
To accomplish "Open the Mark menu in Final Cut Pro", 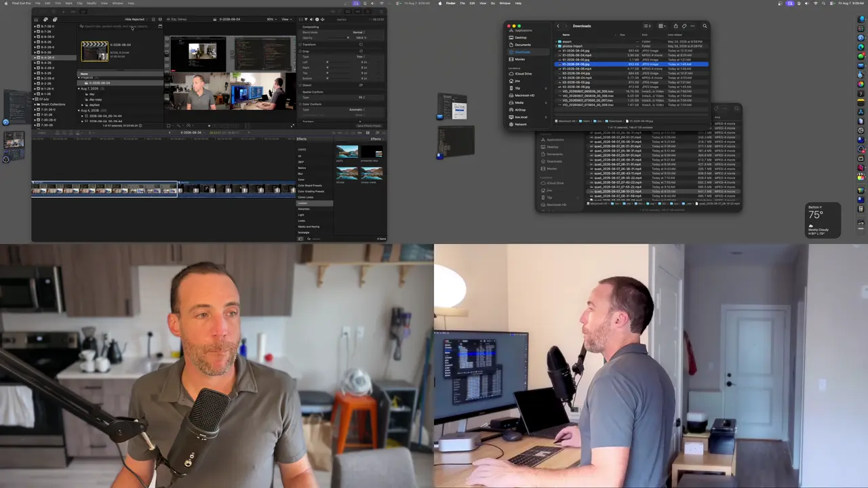I will pos(69,3).
